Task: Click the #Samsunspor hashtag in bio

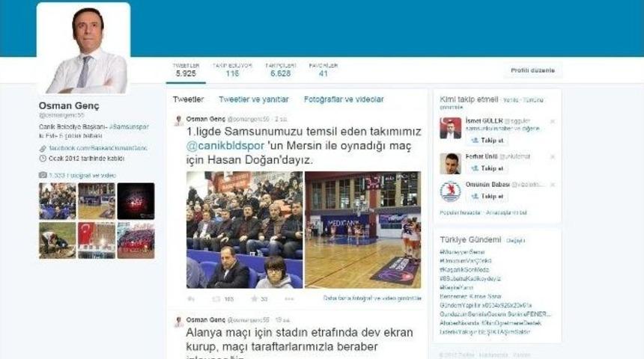Action: (129, 127)
